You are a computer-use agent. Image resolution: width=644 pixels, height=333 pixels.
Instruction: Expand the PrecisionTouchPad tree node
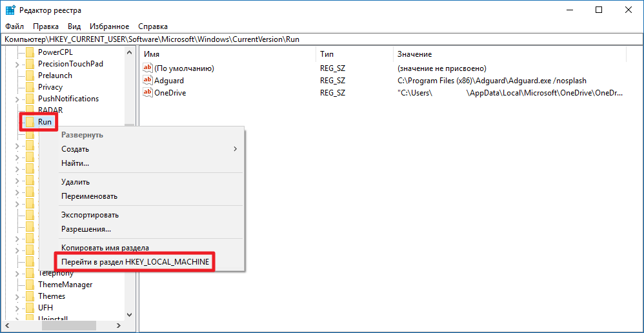click(17, 64)
